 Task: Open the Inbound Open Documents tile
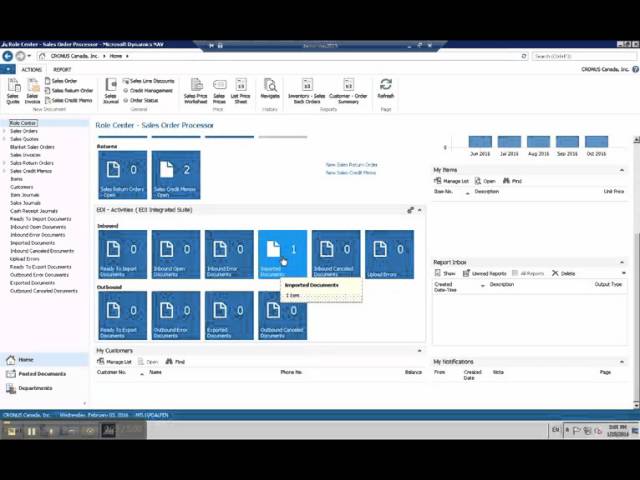click(176, 255)
